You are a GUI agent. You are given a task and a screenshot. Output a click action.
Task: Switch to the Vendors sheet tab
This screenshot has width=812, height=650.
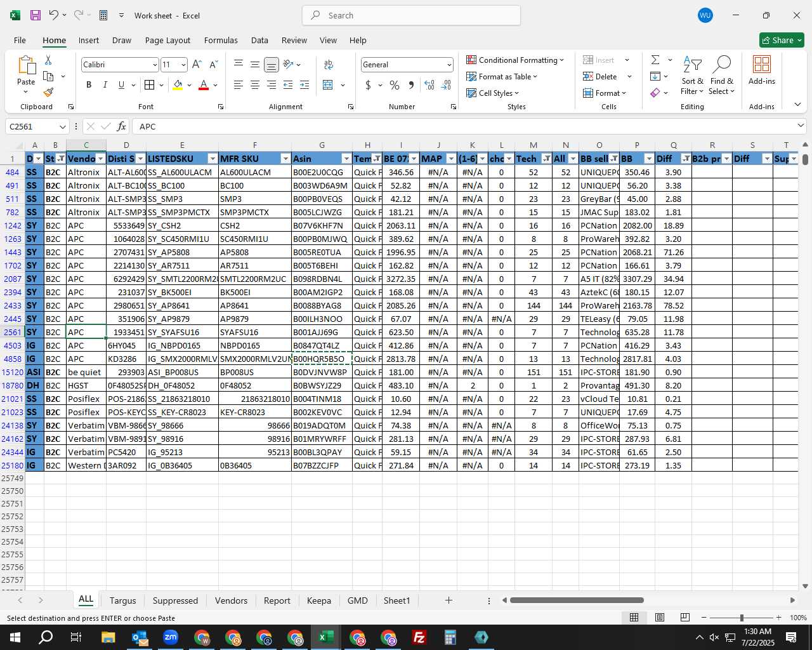point(231,600)
